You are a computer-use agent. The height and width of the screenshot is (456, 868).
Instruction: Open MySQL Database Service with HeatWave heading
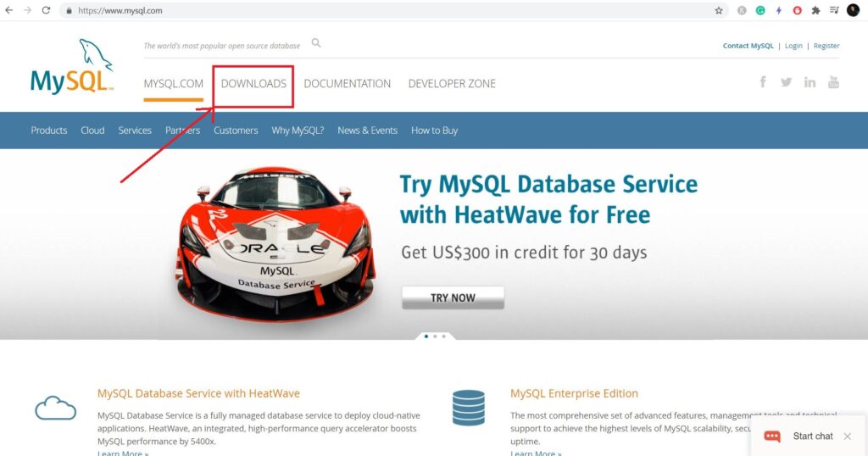point(198,393)
